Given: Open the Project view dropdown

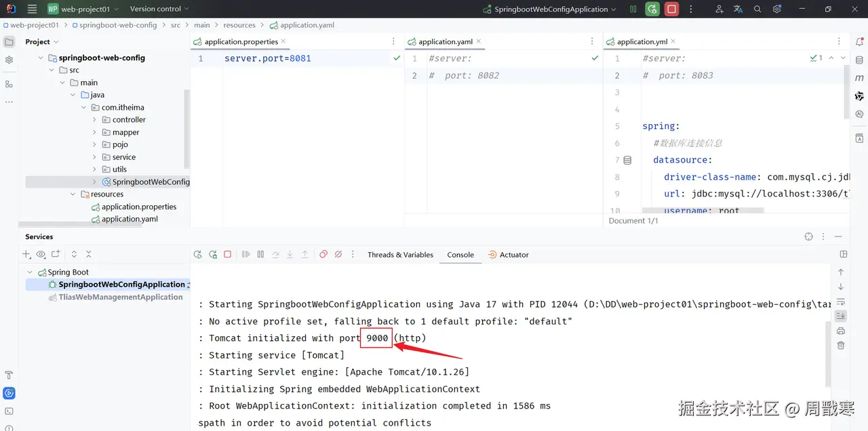Looking at the screenshot, I should [42, 41].
